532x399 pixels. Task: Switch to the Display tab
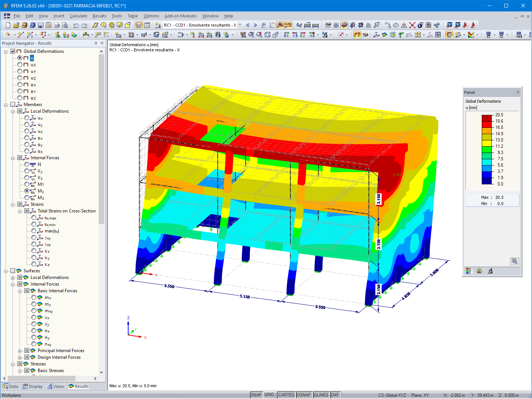click(33, 386)
